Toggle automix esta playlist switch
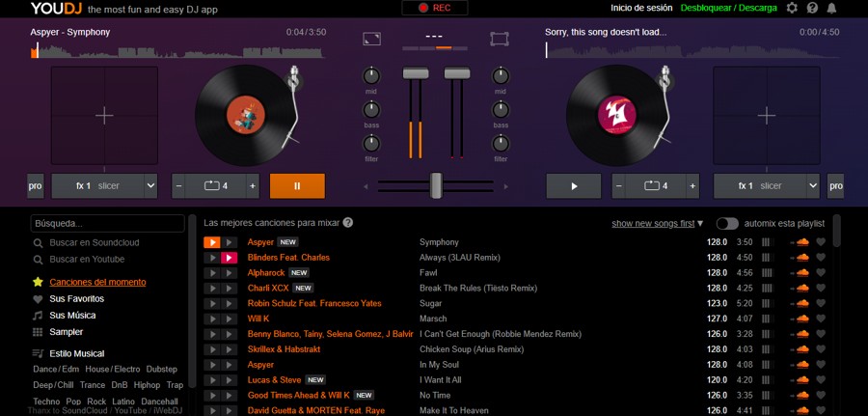 pyautogui.click(x=727, y=223)
